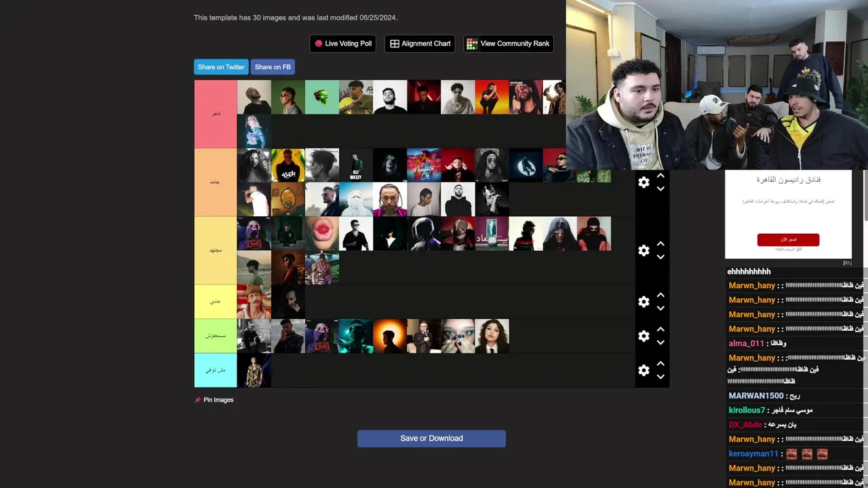Click the scrollbar thumb beside the Radisson ad
The width and height of the screenshot is (868, 488).
865,195
